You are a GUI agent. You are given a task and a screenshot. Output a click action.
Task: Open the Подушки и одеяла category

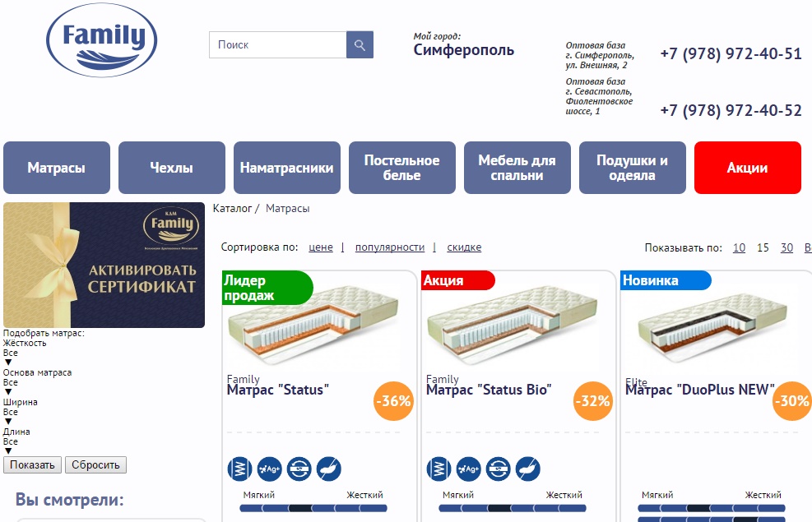633,168
